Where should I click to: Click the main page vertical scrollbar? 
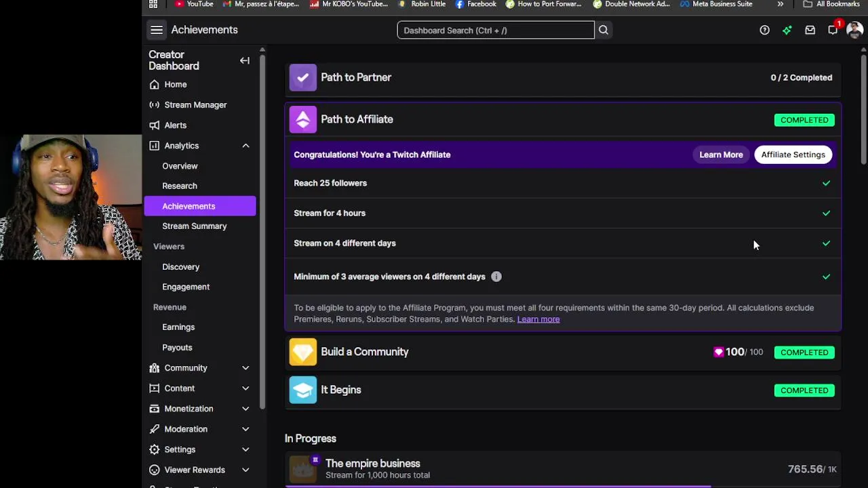click(863, 108)
